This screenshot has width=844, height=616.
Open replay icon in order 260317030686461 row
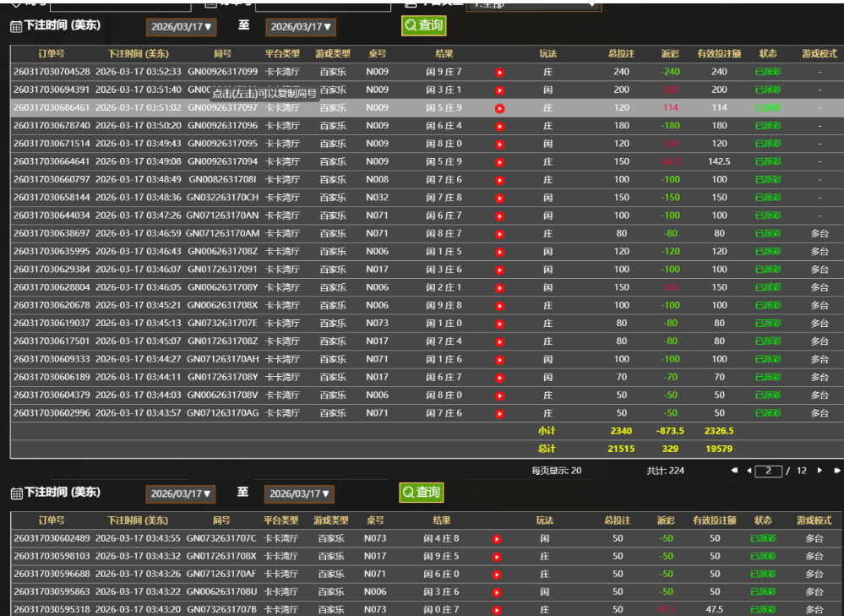click(x=499, y=108)
